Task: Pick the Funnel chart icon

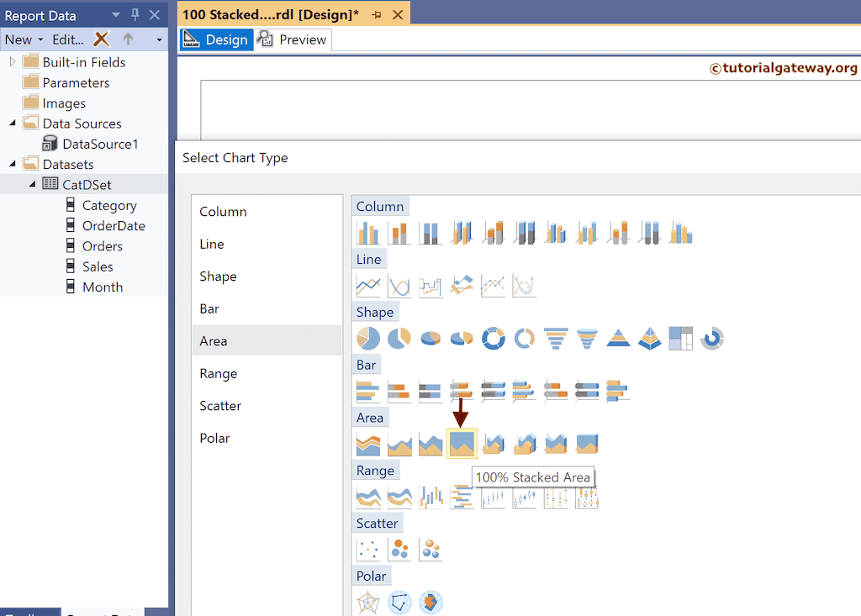Action: 556,338
